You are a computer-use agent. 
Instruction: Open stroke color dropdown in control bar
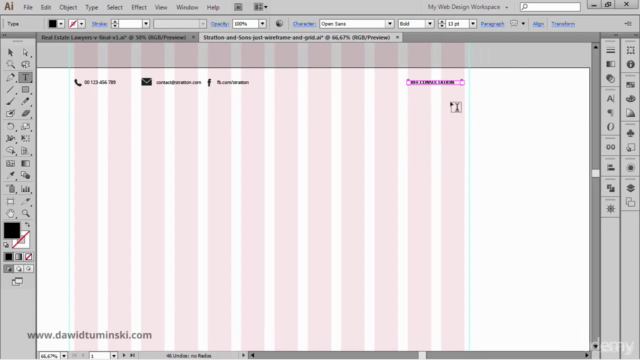(x=82, y=24)
